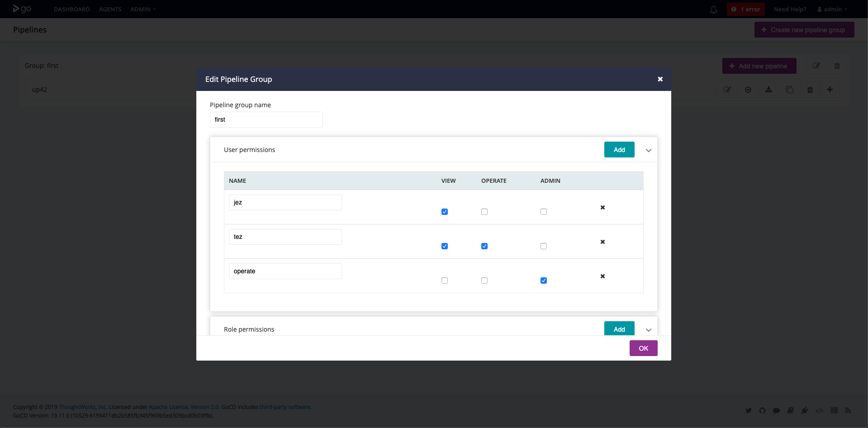Toggle Admin permission for operate user
This screenshot has width=868, height=428.
pyautogui.click(x=544, y=281)
